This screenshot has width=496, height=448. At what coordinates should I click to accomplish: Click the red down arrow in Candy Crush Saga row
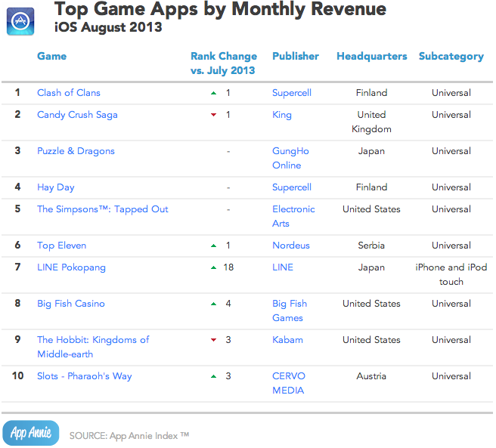point(214,115)
